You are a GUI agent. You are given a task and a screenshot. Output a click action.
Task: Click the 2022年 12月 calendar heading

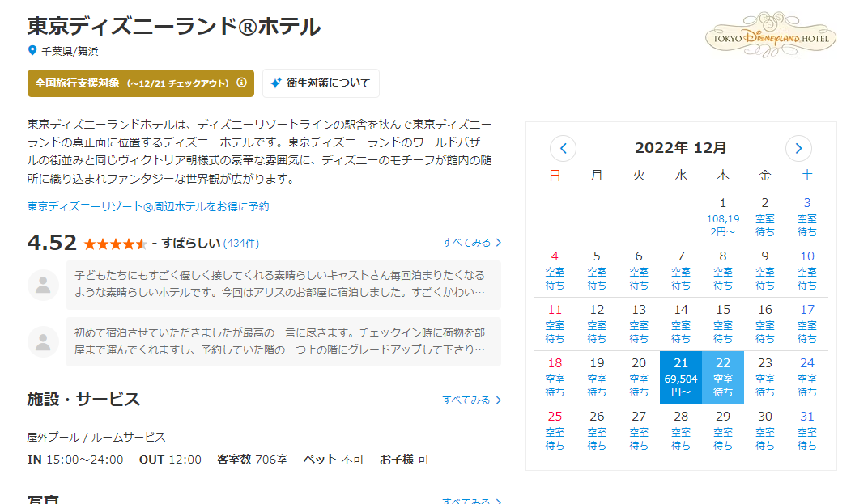click(680, 148)
